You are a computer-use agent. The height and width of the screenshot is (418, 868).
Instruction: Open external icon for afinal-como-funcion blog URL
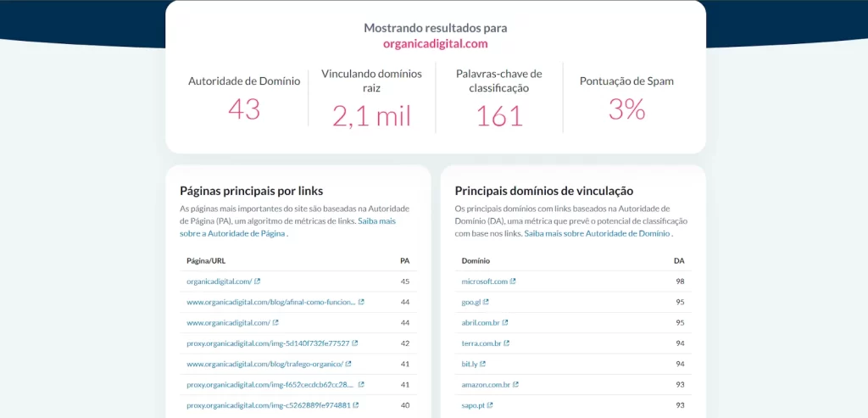point(361,302)
